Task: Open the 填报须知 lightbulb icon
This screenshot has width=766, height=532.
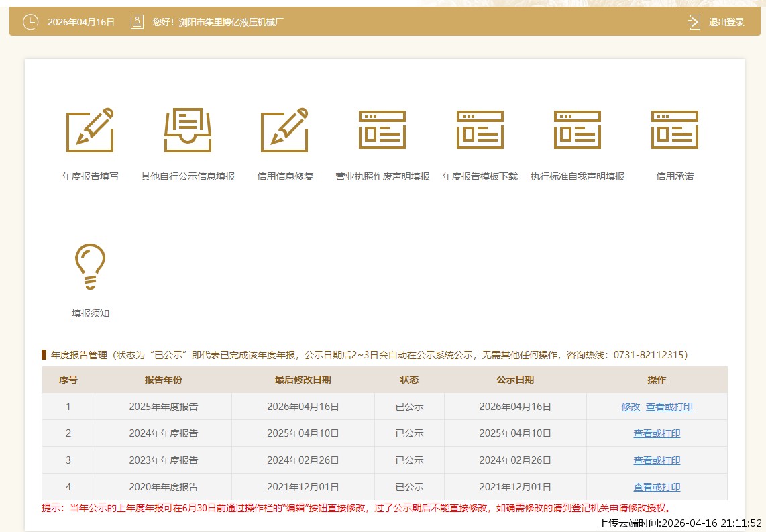Action: tap(90, 267)
